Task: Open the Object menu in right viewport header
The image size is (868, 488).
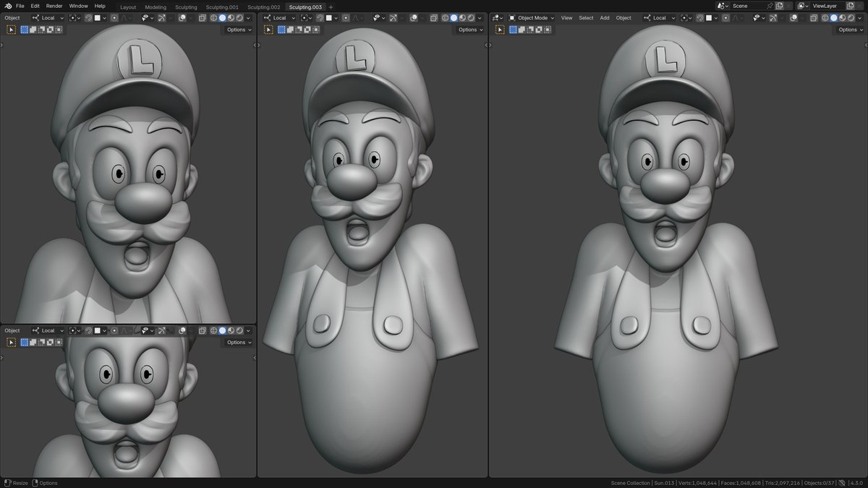Action: 624,18
